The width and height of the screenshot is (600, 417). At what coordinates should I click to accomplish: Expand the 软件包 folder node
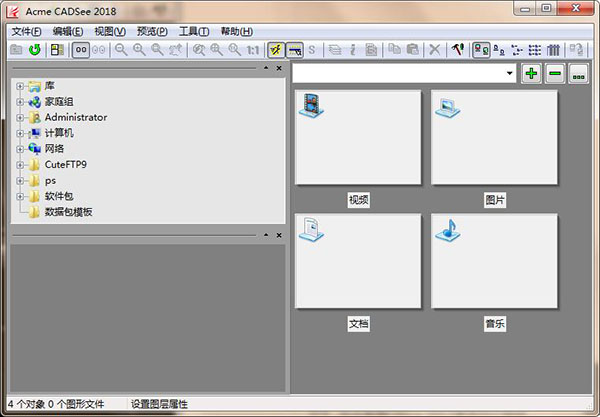point(20,197)
